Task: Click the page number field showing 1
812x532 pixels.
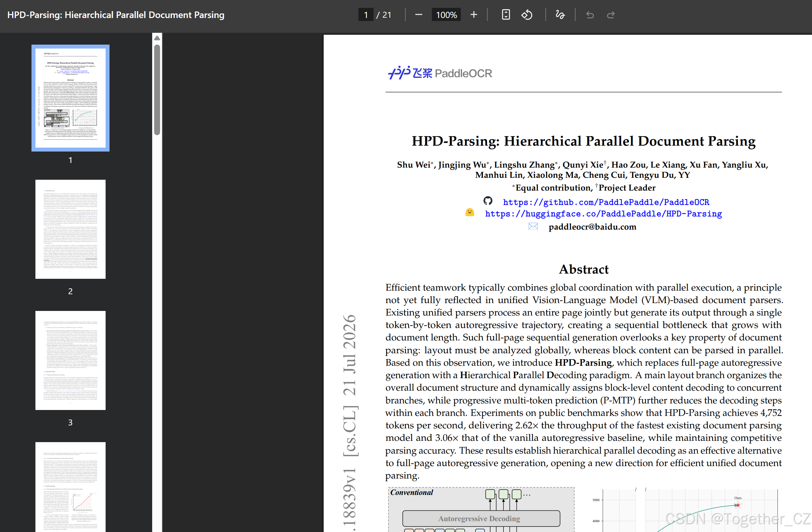Action: [366, 15]
